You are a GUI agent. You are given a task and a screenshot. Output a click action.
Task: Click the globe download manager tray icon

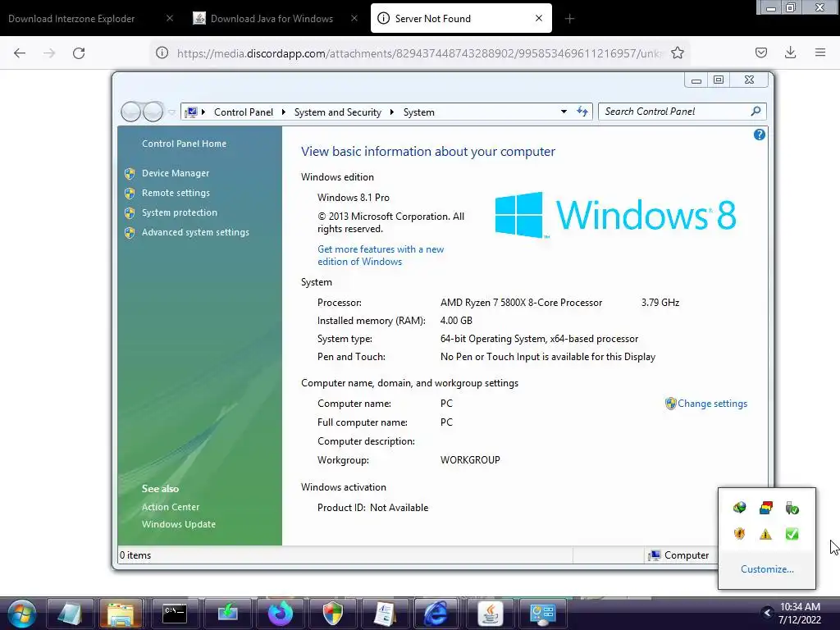click(x=739, y=507)
